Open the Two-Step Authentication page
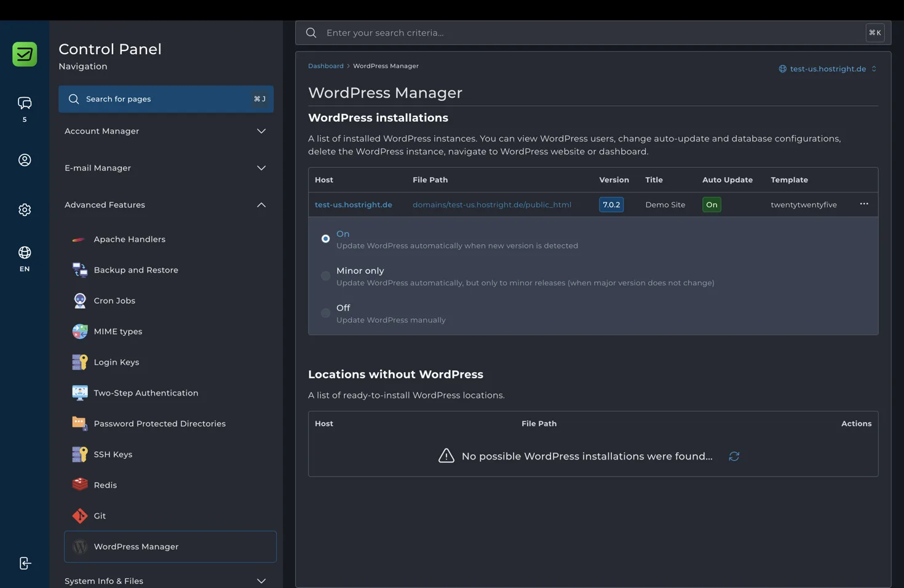 click(x=146, y=393)
